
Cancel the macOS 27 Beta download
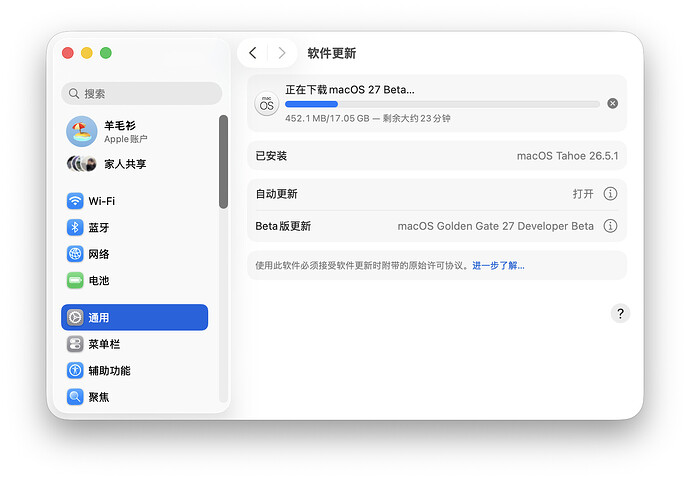coord(613,103)
